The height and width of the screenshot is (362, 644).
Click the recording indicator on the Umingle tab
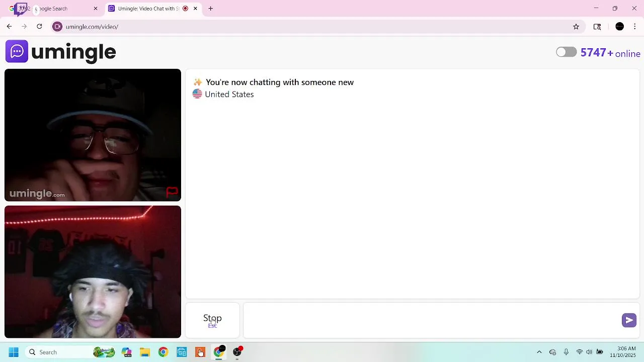point(185,9)
